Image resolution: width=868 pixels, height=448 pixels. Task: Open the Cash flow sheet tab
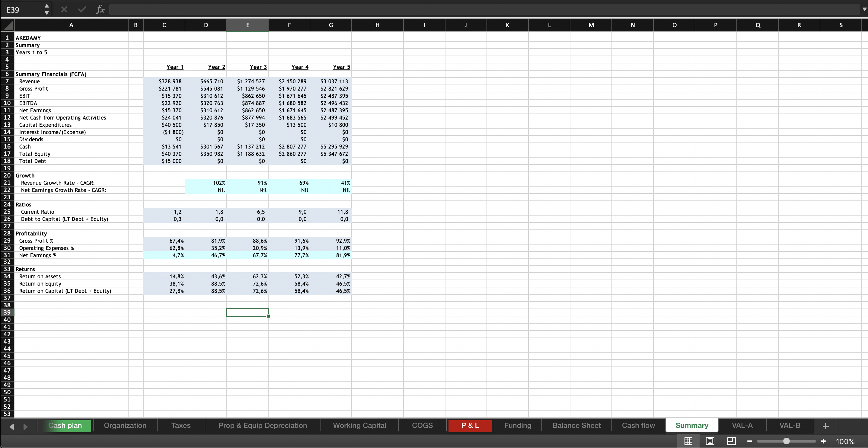[x=638, y=425]
